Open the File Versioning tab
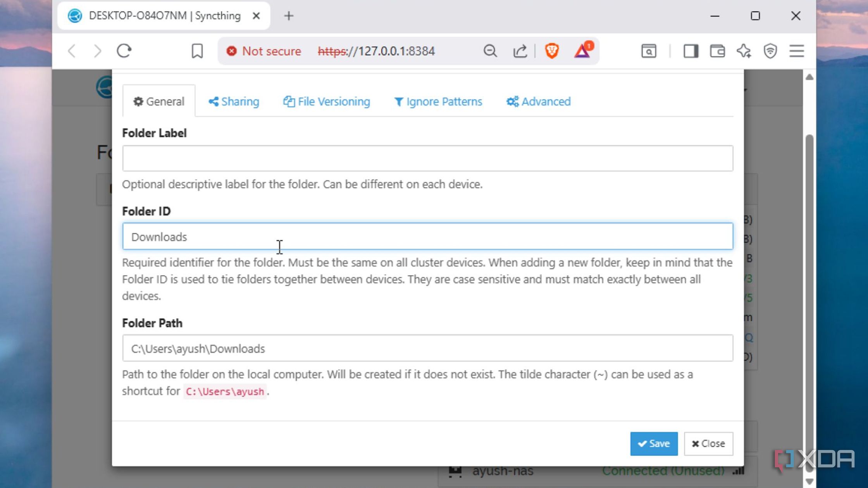The image size is (868, 488). (327, 101)
